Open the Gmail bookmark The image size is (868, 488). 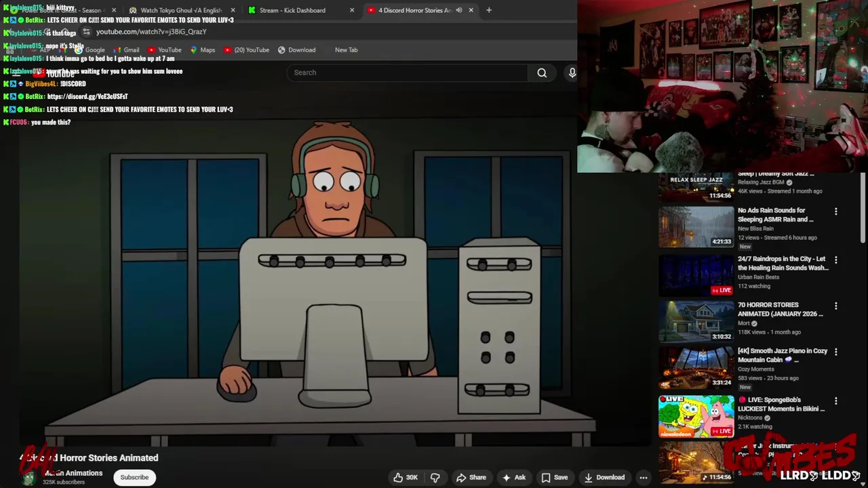(125, 49)
